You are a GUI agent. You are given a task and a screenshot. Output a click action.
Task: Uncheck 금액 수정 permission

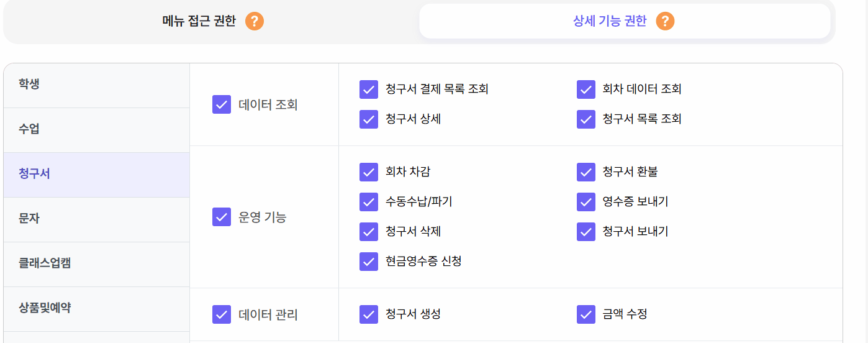(x=586, y=314)
